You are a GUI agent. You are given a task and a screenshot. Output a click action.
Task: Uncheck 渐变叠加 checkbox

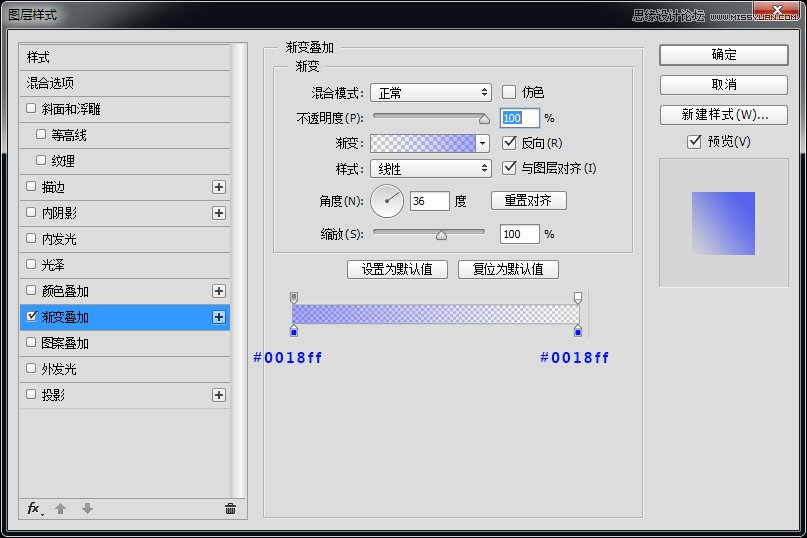click(x=31, y=316)
